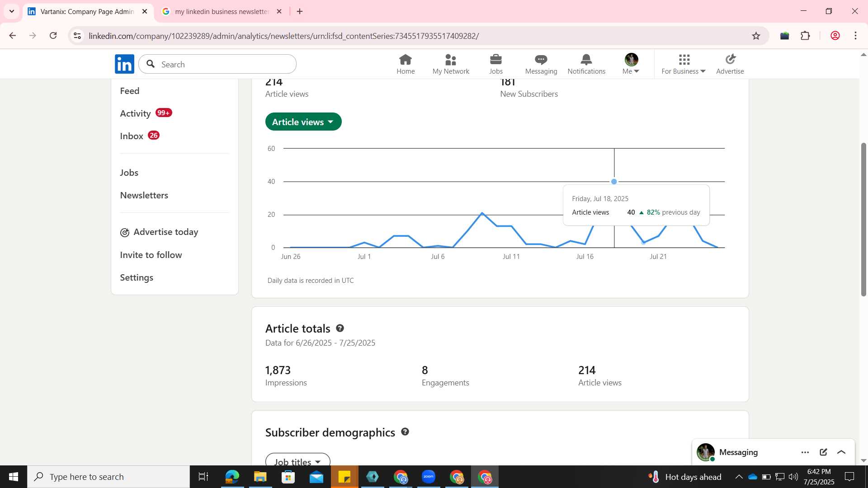This screenshot has width=868, height=488.
Task: Click Windows taskbar search box
Action: pyautogui.click(x=108, y=477)
